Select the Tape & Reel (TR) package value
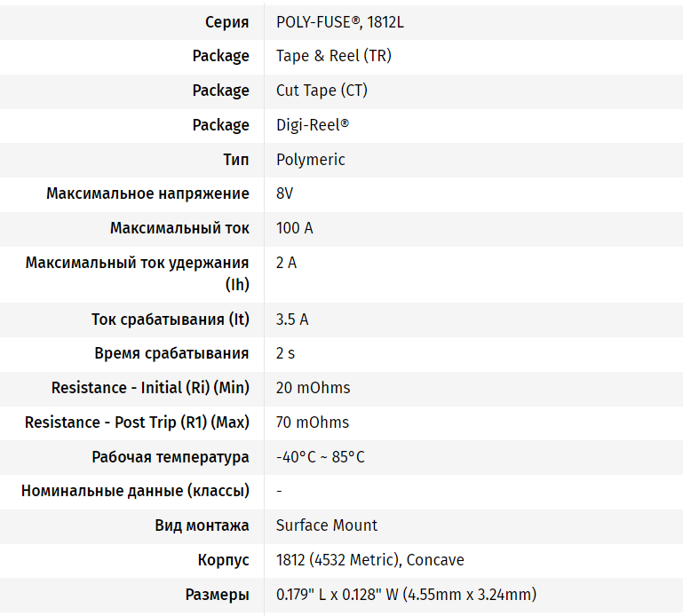This screenshot has height=616, width=683. coord(333,56)
